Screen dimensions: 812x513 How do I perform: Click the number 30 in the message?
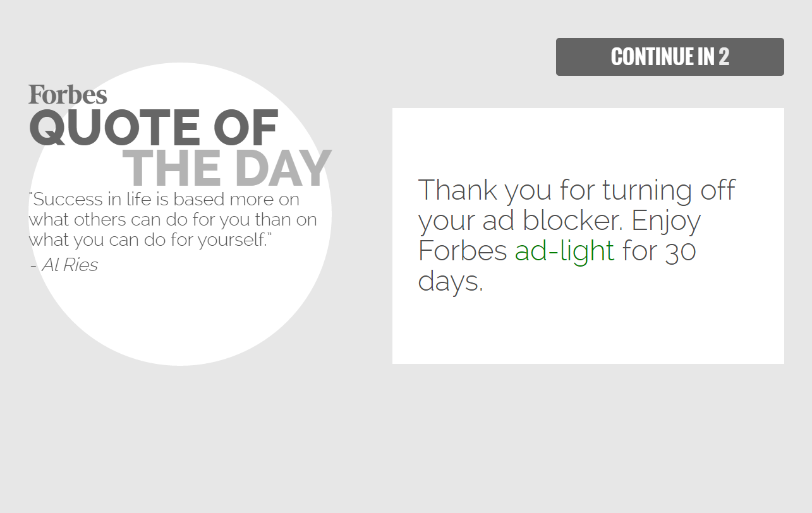[681, 251]
